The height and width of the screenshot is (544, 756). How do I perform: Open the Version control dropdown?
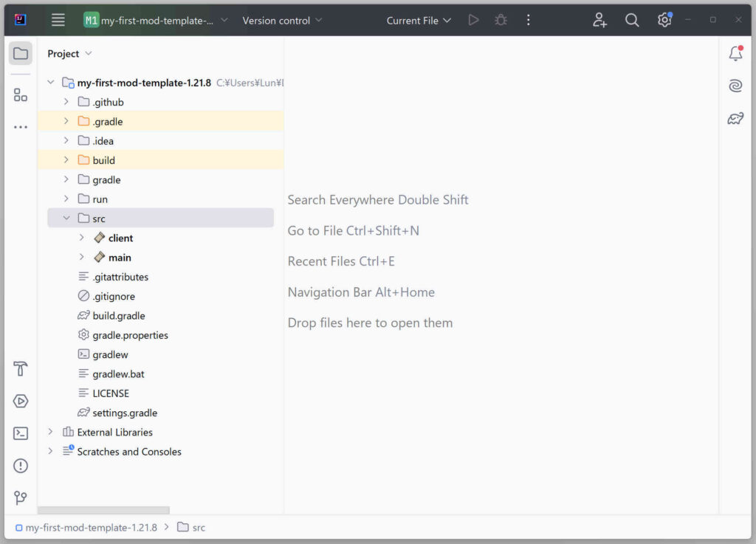(x=282, y=20)
